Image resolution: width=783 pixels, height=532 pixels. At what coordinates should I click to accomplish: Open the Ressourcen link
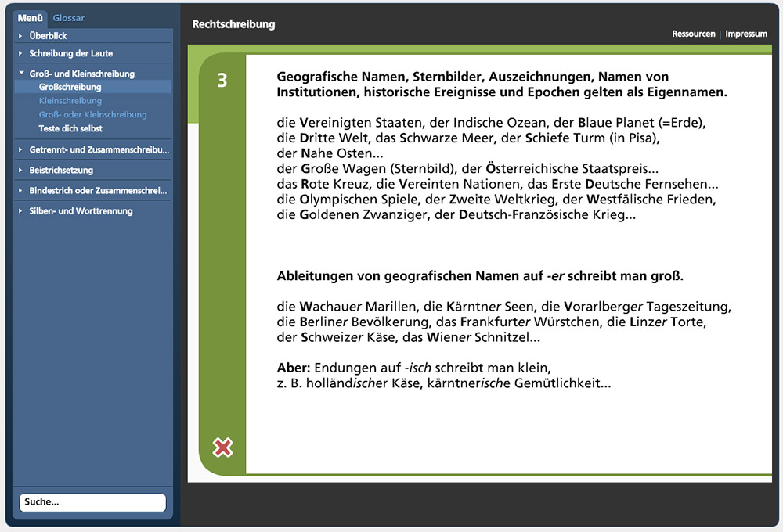[x=693, y=34]
